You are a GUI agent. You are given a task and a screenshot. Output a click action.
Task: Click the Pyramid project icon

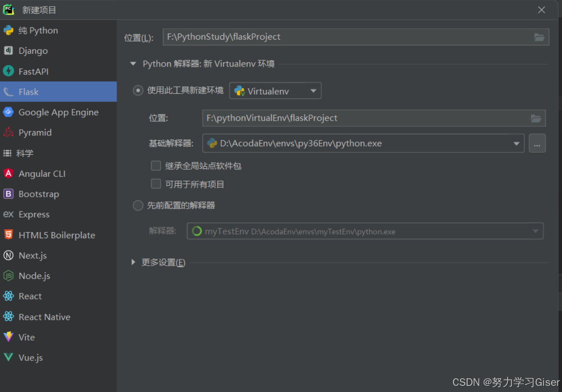click(x=8, y=133)
